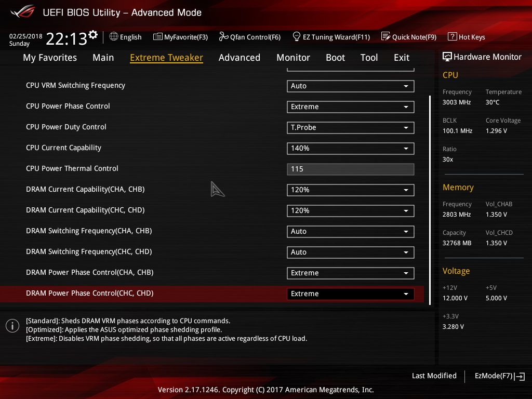Click the Memory section heading
Image resolution: width=532 pixels, height=399 pixels.
click(x=458, y=188)
